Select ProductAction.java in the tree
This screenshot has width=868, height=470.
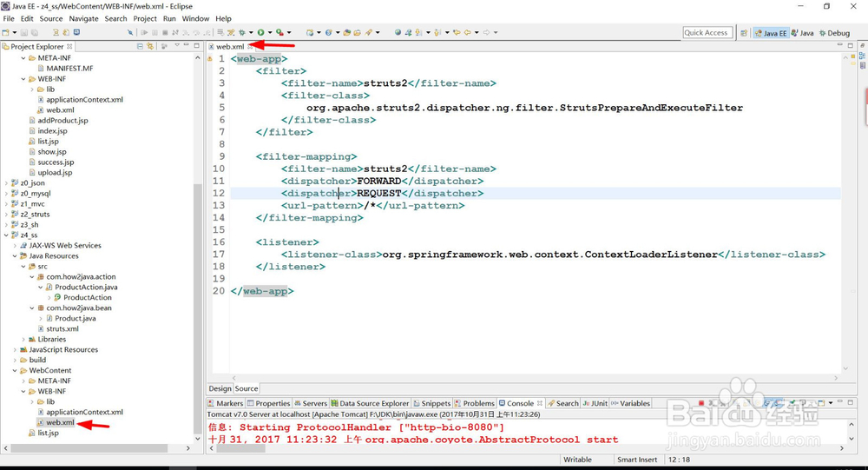pos(86,287)
